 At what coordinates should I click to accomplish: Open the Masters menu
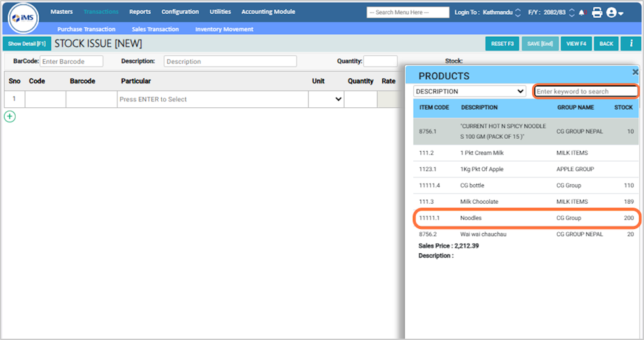(62, 12)
